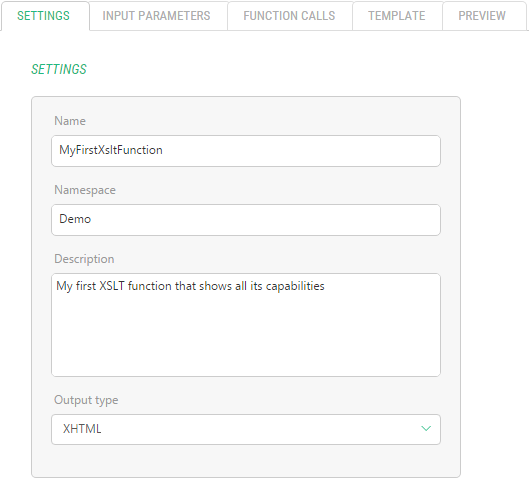
Task: Click the Description field label
Action: click(x=84, y=259)
